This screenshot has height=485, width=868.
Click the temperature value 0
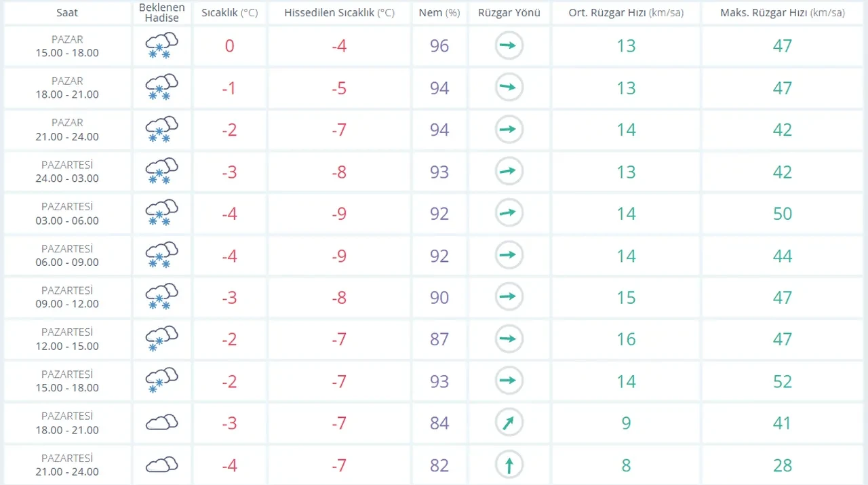[229, 46]
